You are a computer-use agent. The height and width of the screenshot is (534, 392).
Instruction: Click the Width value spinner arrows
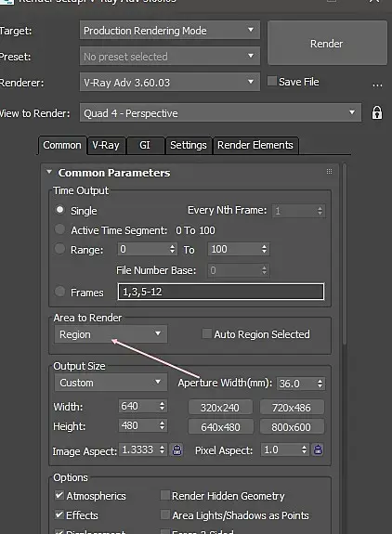[163, 406]
